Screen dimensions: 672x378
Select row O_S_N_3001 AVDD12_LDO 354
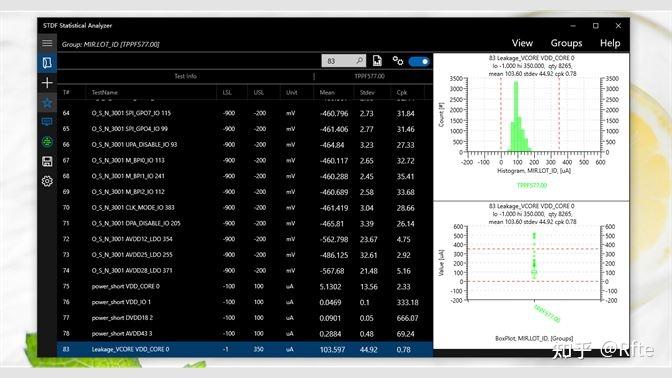point(245,239)
